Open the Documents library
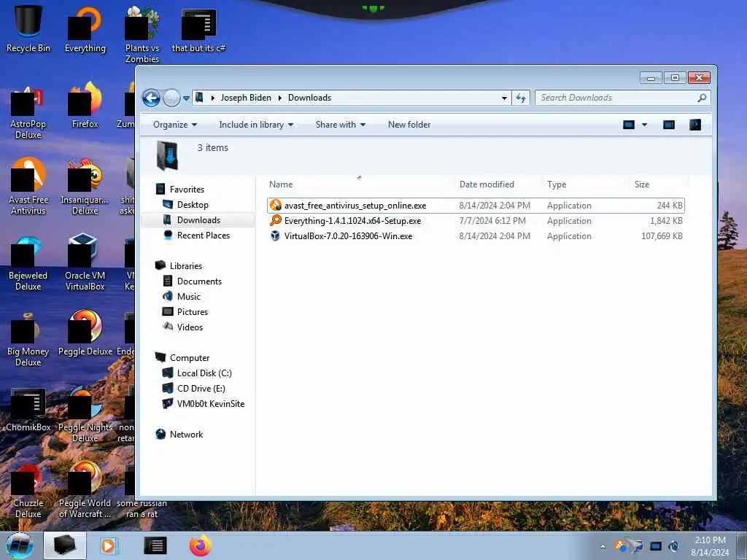This screenshot has width=747, height=560. (199, 281)
